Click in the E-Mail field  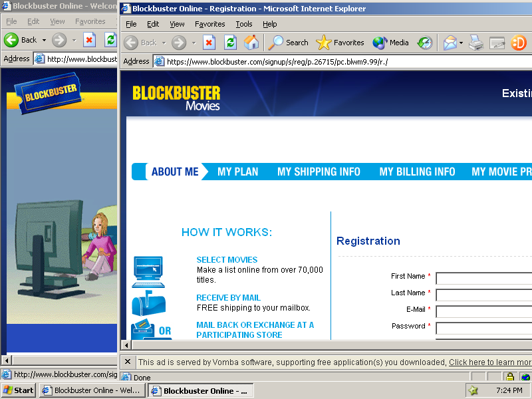[484, 312]
